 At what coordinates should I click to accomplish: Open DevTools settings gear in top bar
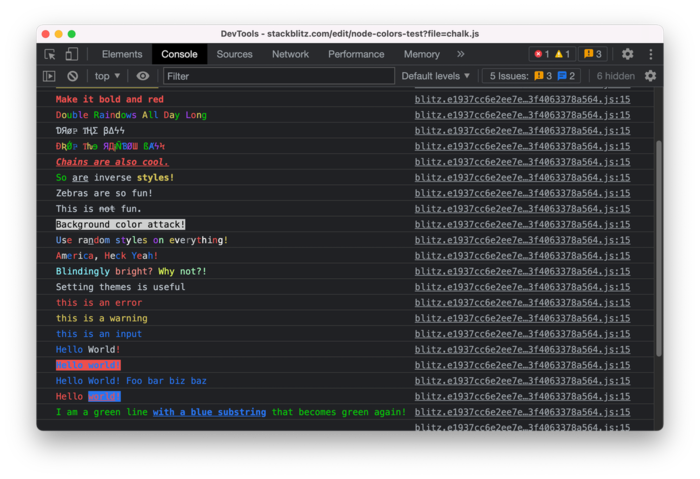(x=627, y=54)
